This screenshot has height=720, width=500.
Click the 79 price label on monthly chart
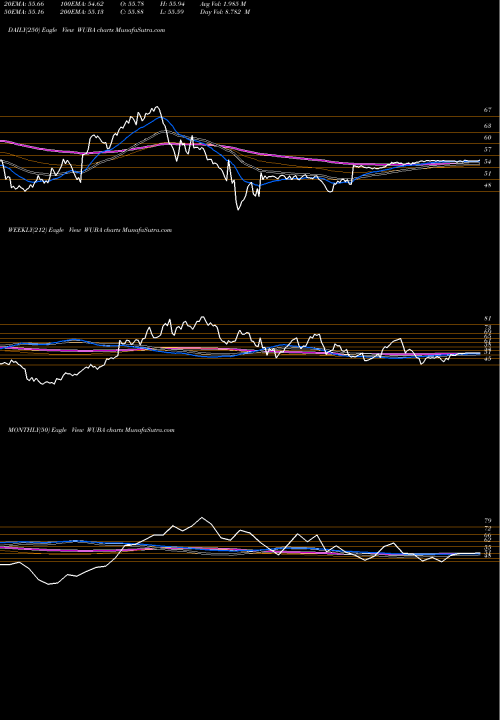487,521
